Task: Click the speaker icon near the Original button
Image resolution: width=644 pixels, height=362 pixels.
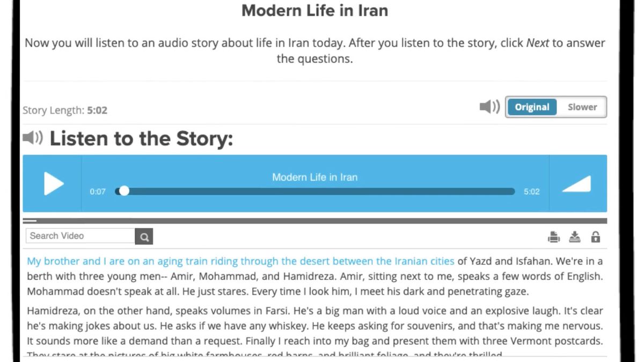Action: (488, 107)
